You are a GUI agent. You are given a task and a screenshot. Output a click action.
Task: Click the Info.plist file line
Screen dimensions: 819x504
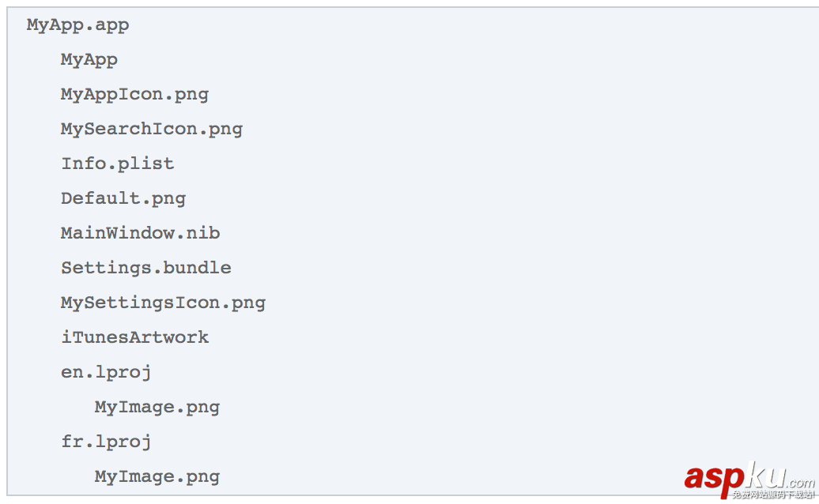coord(117,164)
